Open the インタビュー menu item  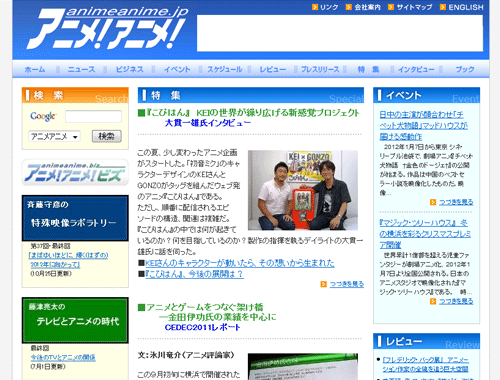click(x=416, y=69)
